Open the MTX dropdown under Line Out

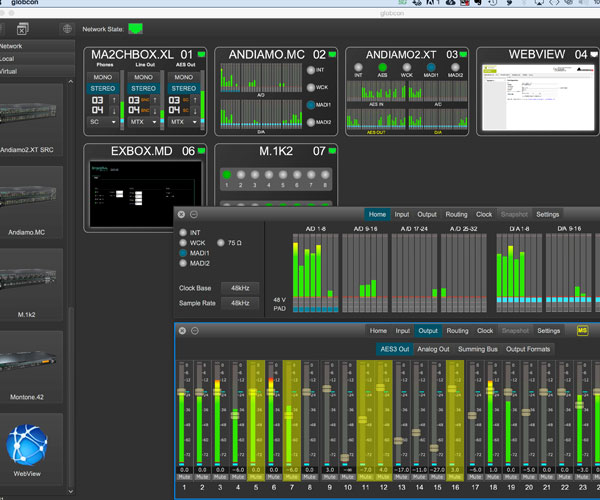tap(143, 122)
